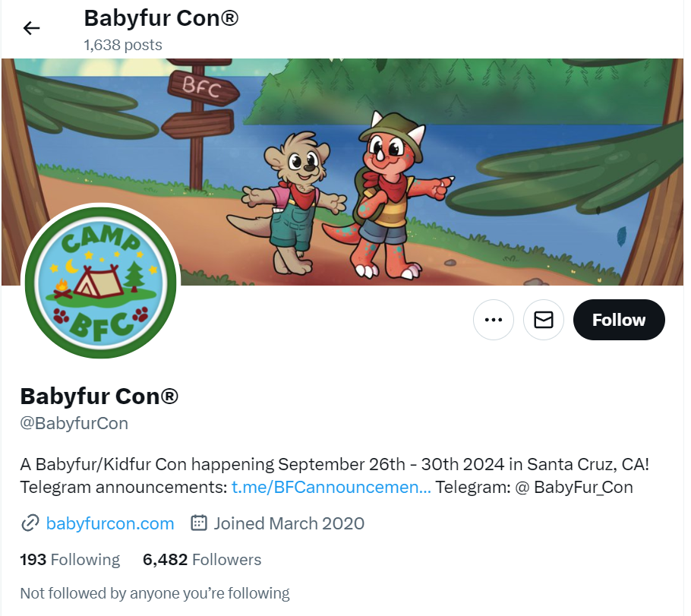The image size is (691, 616).
Task: View the 193 Following list
Action: coord(70,560)
